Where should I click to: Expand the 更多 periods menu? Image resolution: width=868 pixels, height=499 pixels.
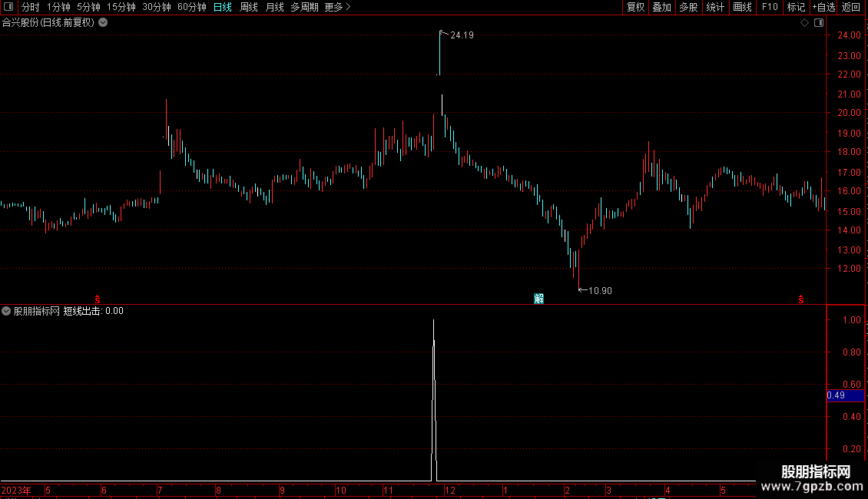(338, 7)
